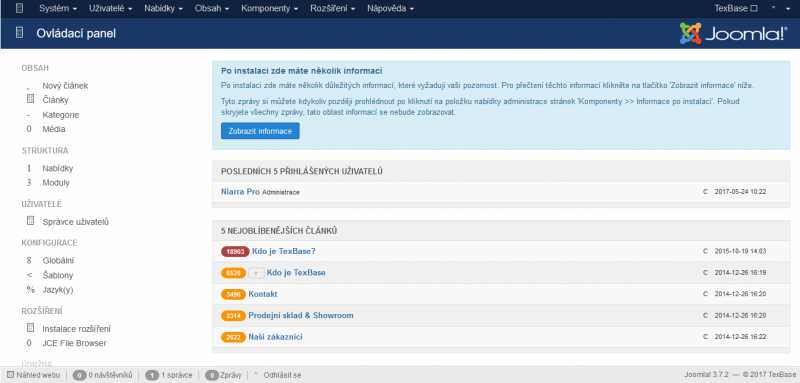The height and width of the screenshot is (383, 800).
Task: Open Prodejní sklad & Showroom article
Action: pyautogui.click(x=301, y=316)
